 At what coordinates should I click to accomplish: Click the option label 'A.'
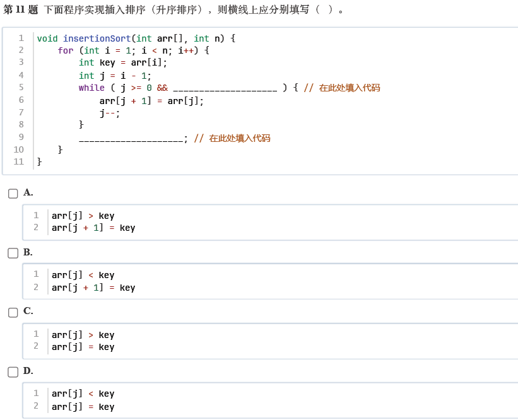28,192
